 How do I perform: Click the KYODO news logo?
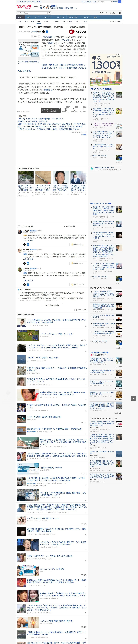tap(77, 32)
